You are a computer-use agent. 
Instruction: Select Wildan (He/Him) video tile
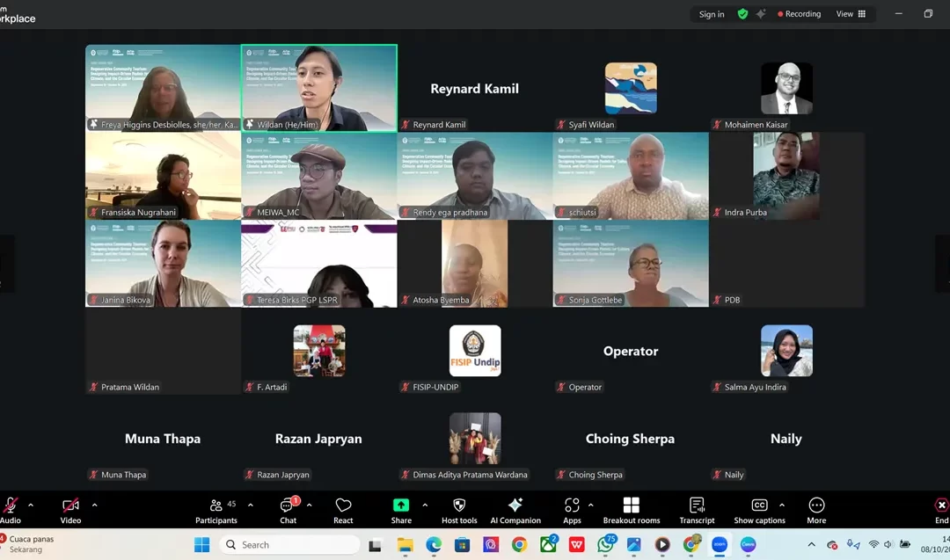319,88
